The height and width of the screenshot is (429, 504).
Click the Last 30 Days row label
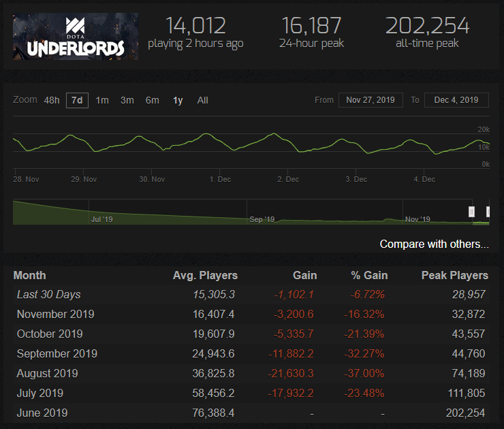[x=48, y=294]
